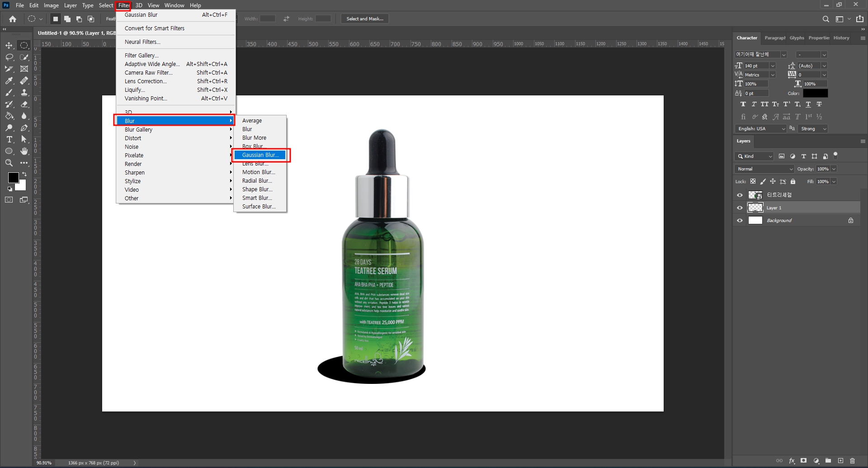The height and width of the screenshot is (468, 868).
Task: Toggle Faux Bold text style
Action: [x=743, y=104]
